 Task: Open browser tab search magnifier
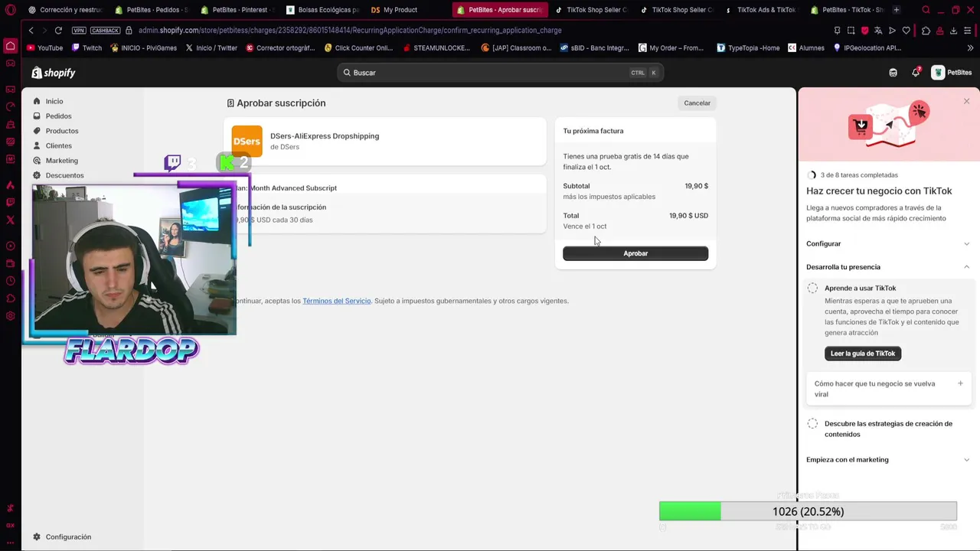coord(926,10)
